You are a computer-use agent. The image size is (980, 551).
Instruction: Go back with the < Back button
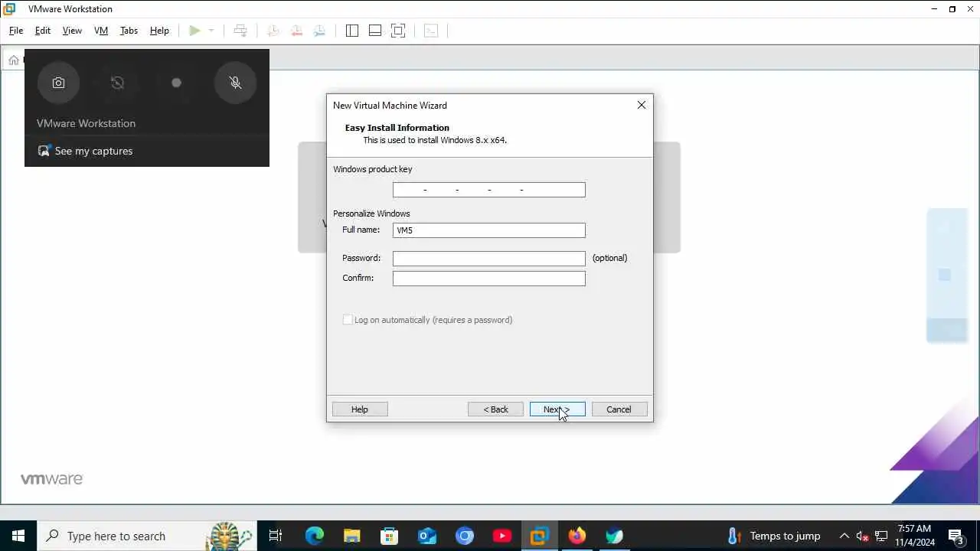[x=495, y=409]
